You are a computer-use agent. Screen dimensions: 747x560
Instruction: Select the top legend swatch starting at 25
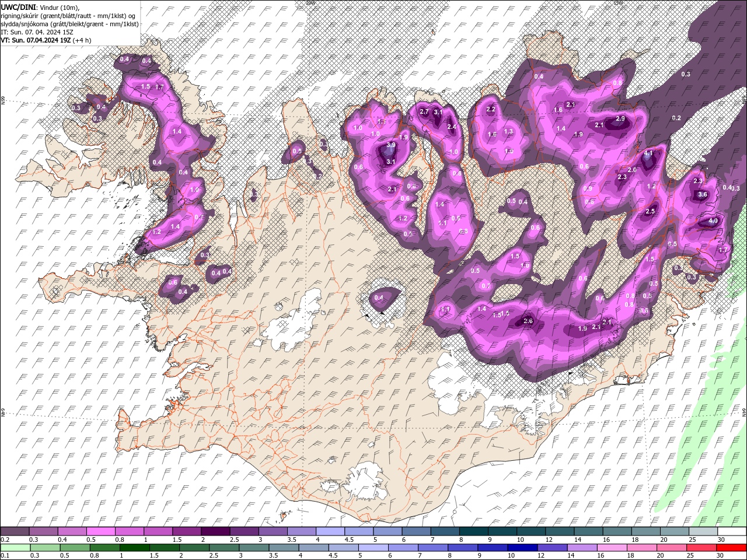point(703,531)
